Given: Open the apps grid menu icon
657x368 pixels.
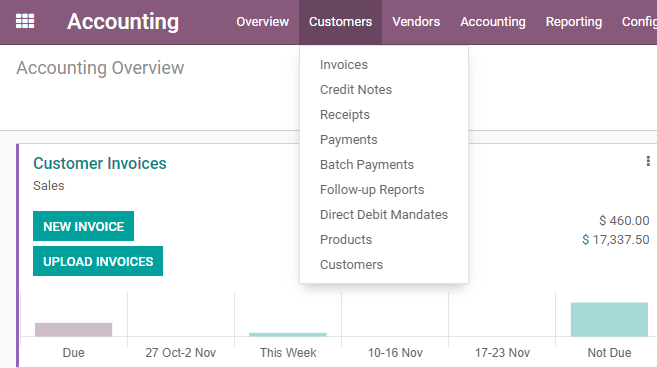Looking at the screenshot, I should tap(25, 21).
